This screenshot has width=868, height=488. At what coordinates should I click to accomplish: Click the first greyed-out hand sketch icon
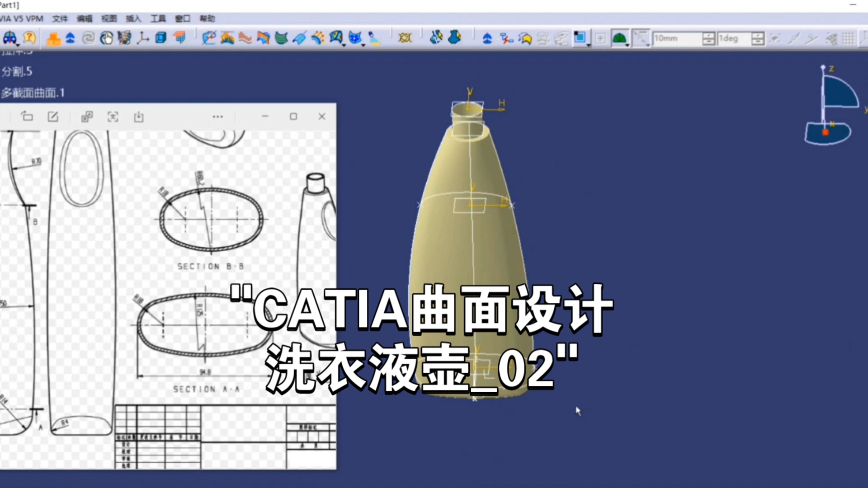pos(543,38)
